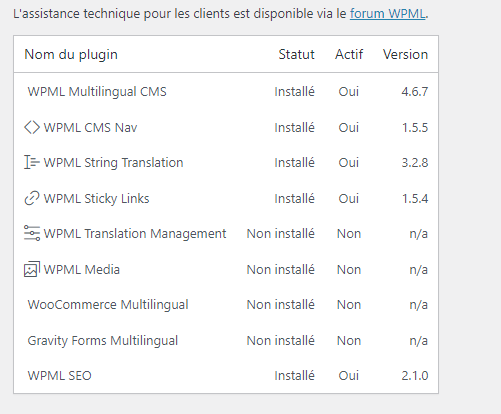Click the Actif column header

point(349,54)
